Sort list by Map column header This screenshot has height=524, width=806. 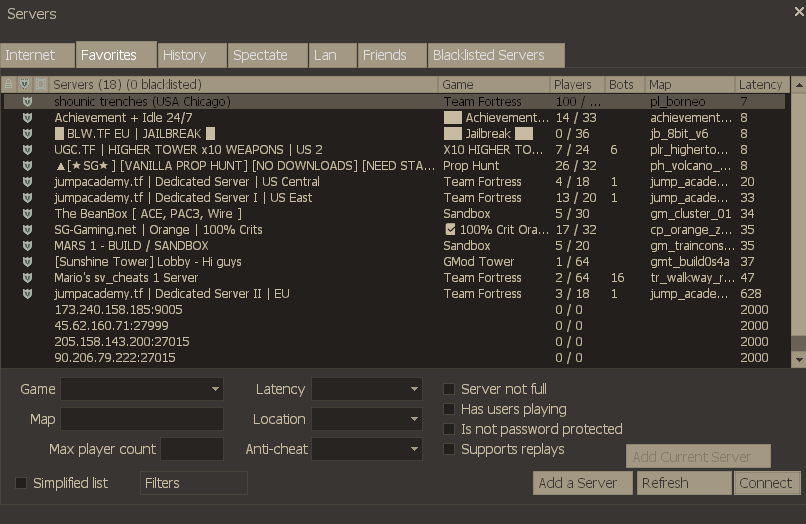coord(689,84)
